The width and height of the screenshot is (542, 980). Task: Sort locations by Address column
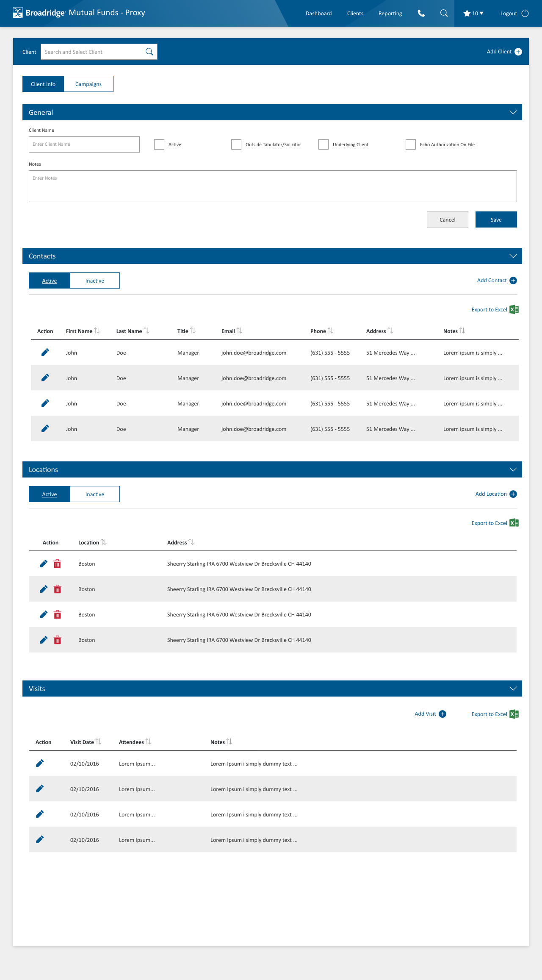(x=191, y=542)
